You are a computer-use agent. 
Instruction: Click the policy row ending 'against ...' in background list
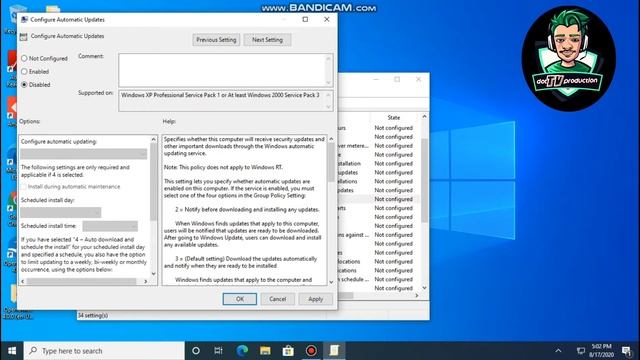[378, 235]
